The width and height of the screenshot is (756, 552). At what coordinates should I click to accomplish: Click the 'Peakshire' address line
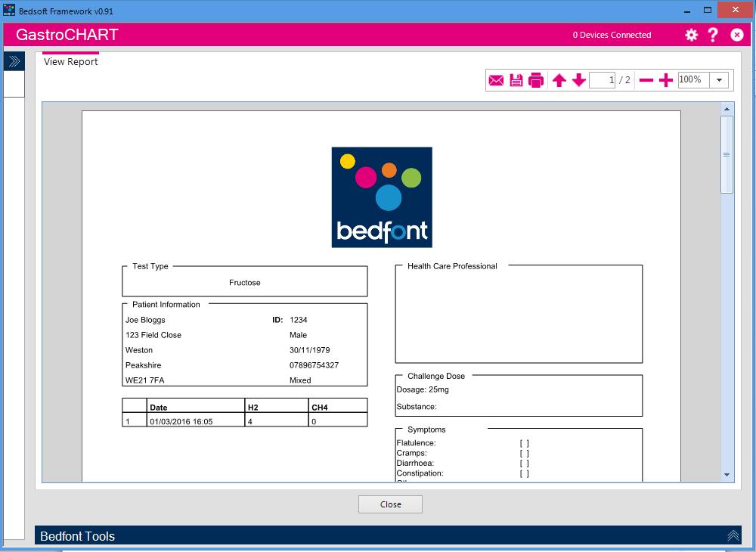tap(143, 365)
